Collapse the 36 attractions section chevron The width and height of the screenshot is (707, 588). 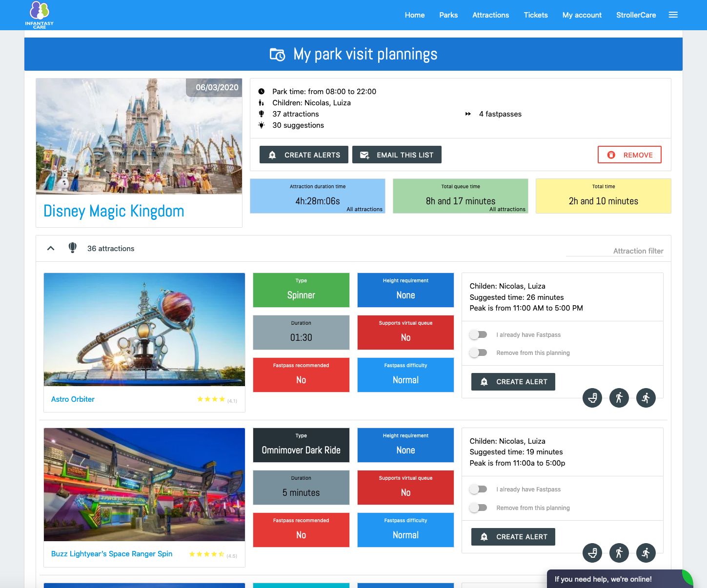[x=51, y=248]
